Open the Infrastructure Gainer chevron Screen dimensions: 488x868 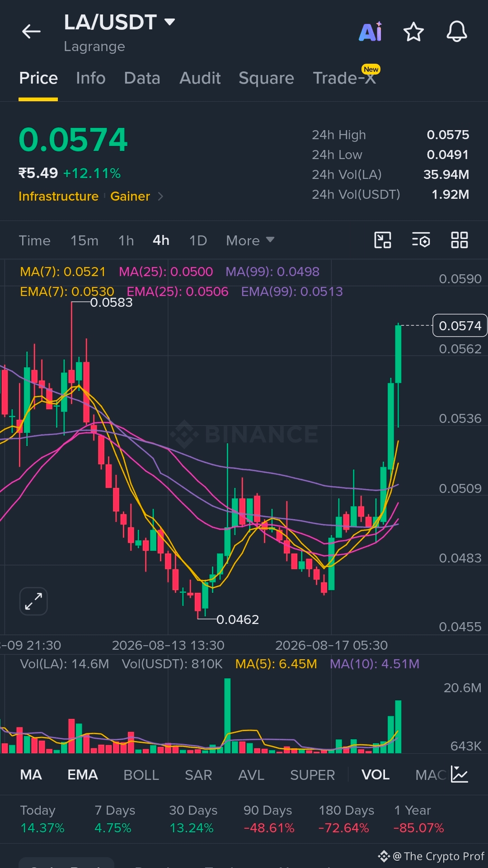(160, 196)
